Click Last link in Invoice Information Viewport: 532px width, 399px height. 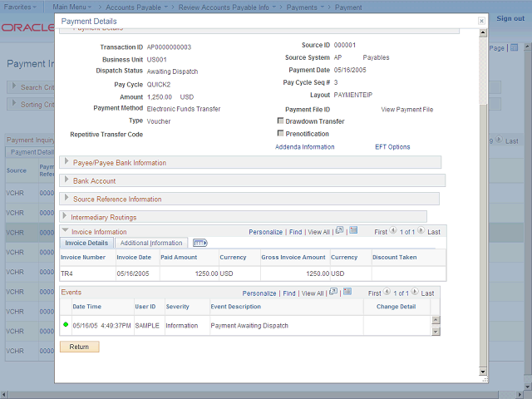pyautogui.click(x=434, y=232)
